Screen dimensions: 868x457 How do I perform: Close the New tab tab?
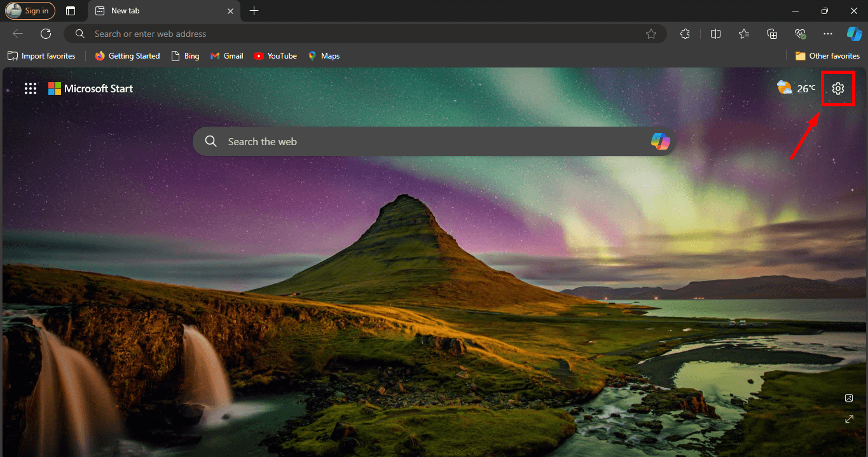(230, 11)
